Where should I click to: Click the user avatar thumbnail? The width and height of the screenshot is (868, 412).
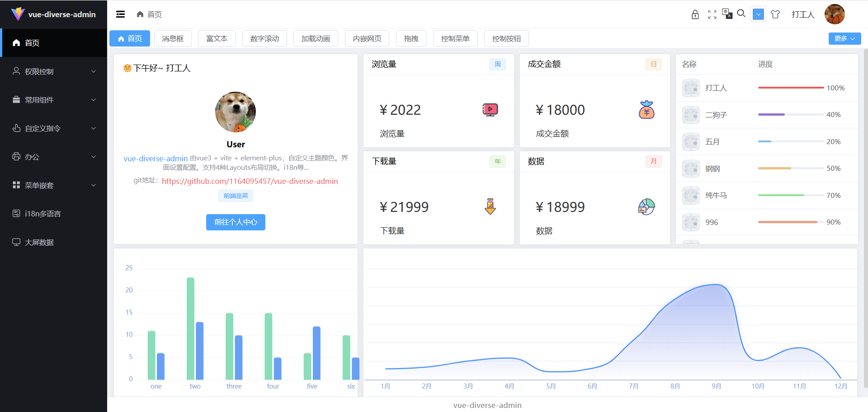click(x=835, y=14)
